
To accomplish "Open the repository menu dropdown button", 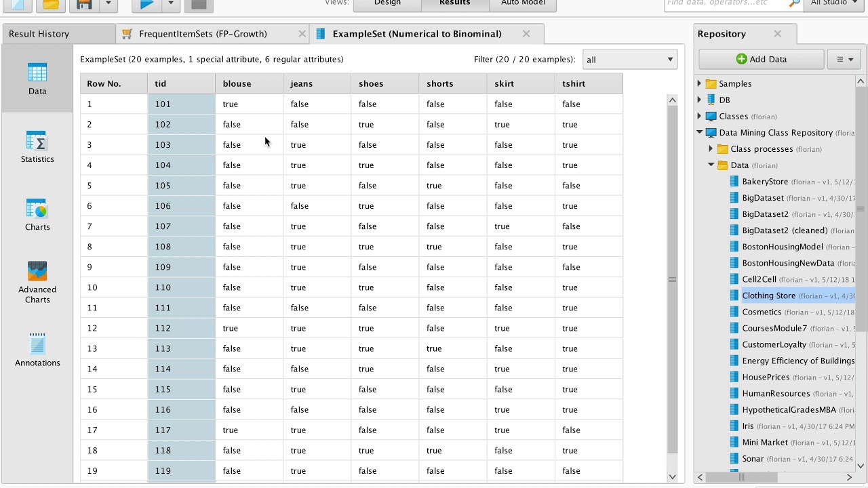I will point(844,60).
